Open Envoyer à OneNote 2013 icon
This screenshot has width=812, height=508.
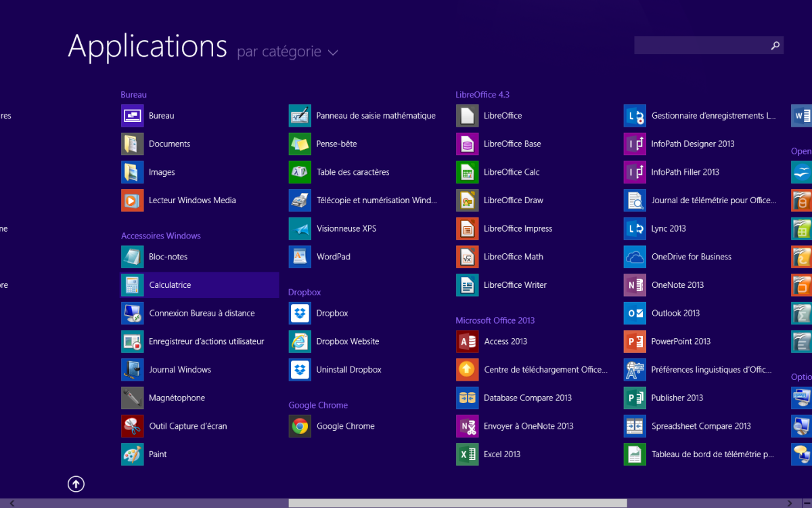(x=468, y=426)
